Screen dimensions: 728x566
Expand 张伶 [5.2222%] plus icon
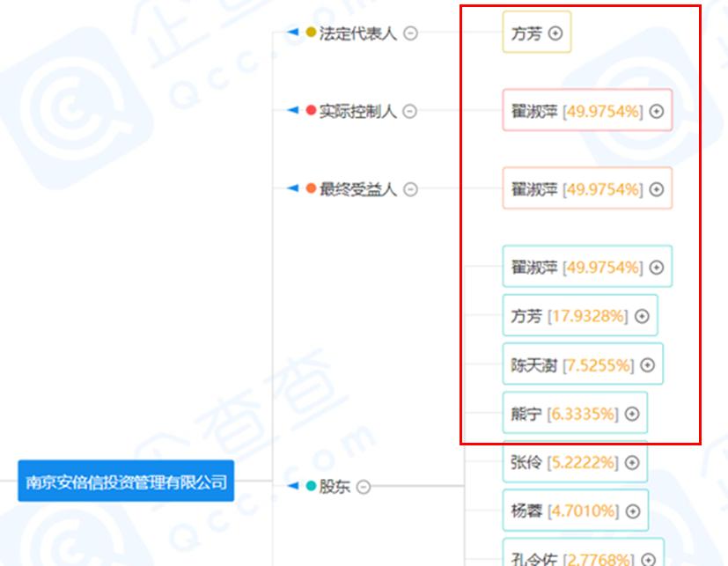pyautogui.click(x=632, y=462)
